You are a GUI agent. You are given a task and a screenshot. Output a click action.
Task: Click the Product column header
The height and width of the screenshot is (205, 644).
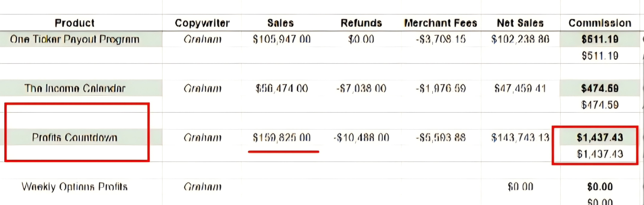pos(74,23)
